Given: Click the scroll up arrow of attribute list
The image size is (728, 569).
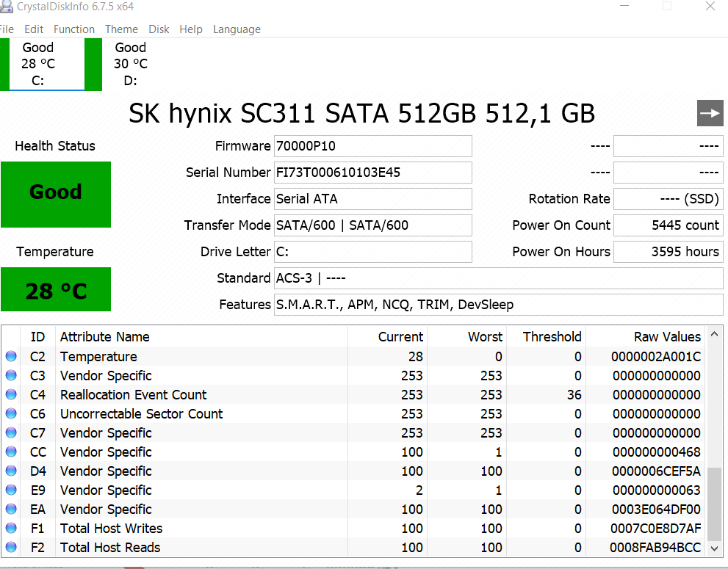Looking at the screenshot, I should 715,334.
